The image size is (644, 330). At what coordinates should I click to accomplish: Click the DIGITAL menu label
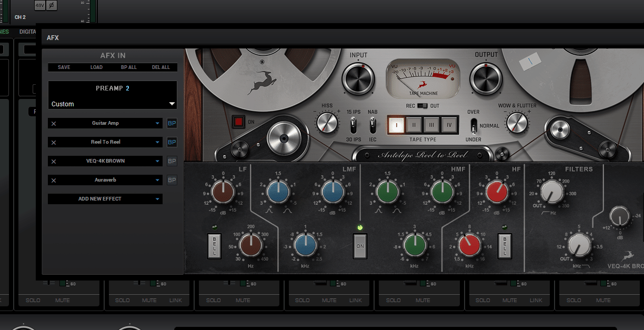tap(27, 32)
